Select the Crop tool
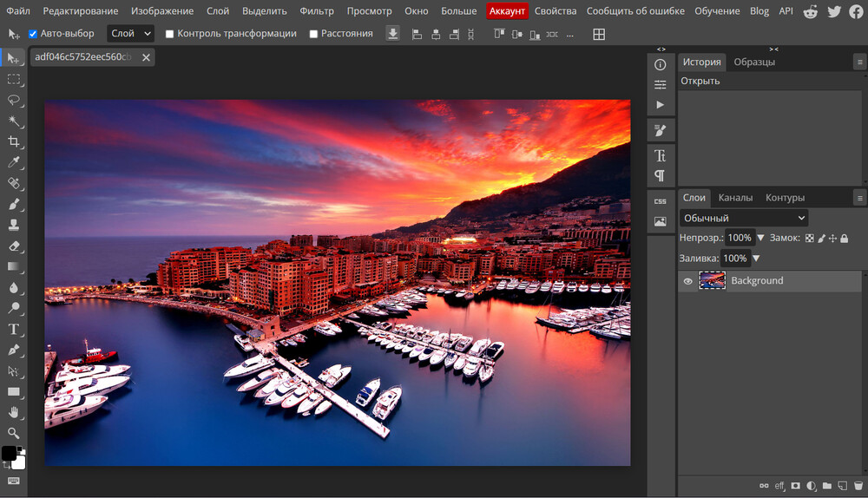 tap(14, 141)
